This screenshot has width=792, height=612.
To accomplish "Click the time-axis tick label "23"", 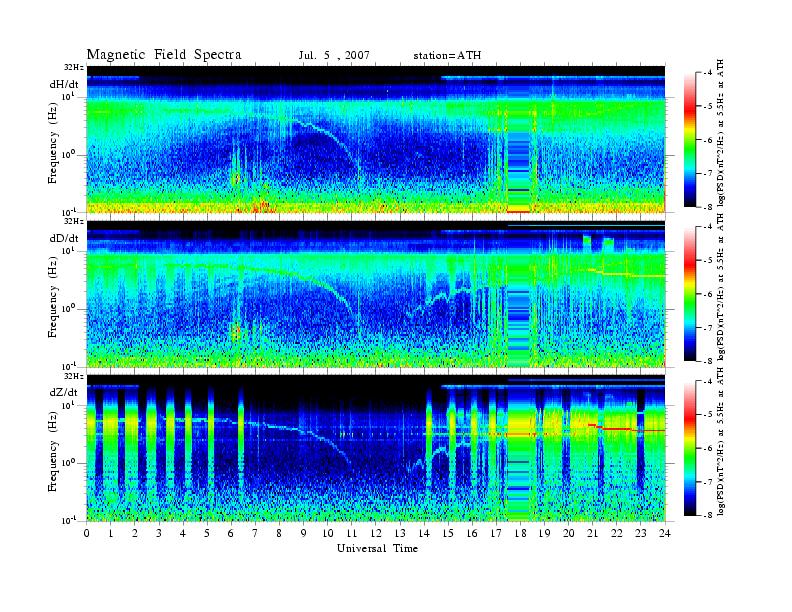I will point(641,533).
